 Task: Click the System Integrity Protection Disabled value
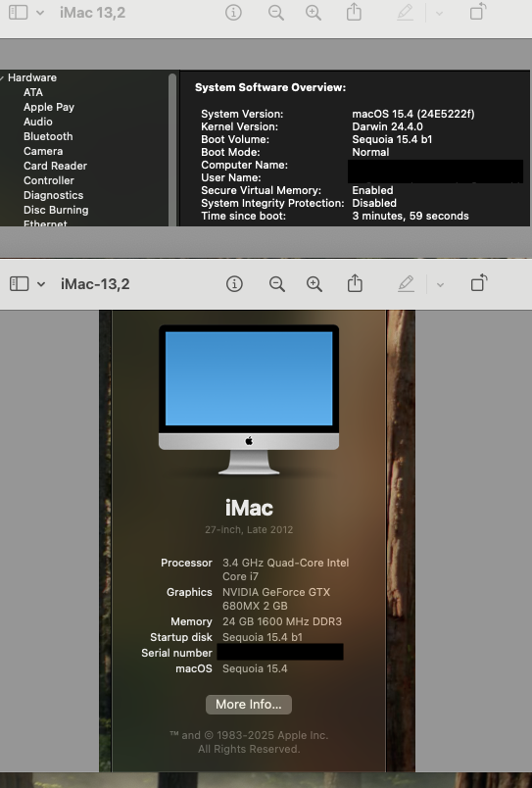pos(374,203)
